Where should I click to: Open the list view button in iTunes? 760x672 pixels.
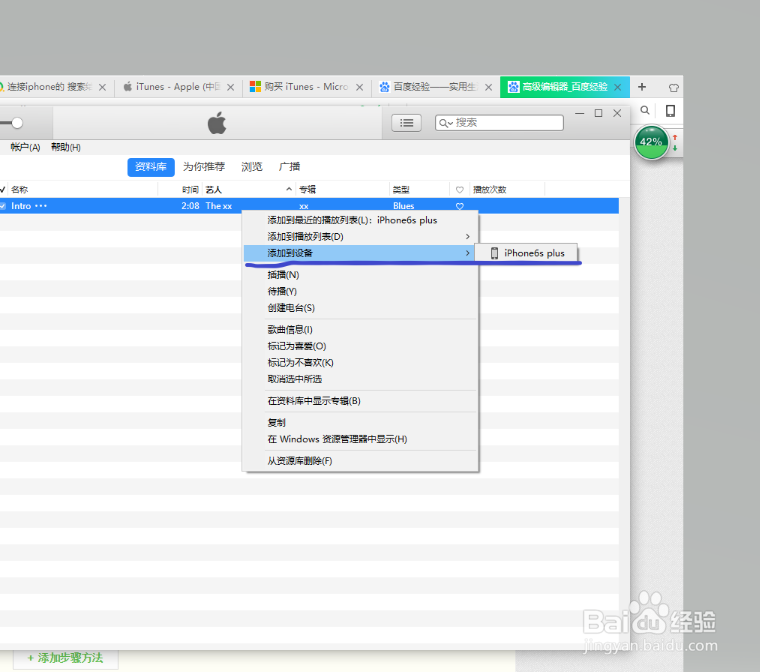click(406, 123)
